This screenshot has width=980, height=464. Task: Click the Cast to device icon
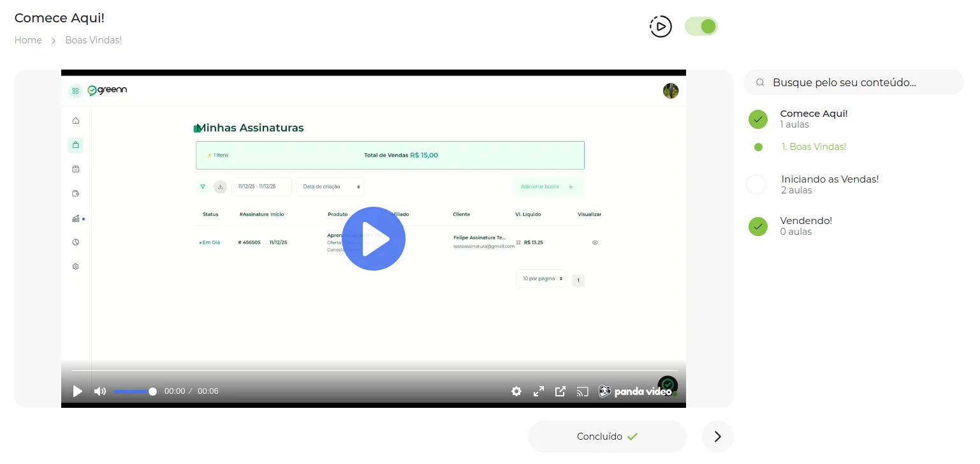click(582, 391)
